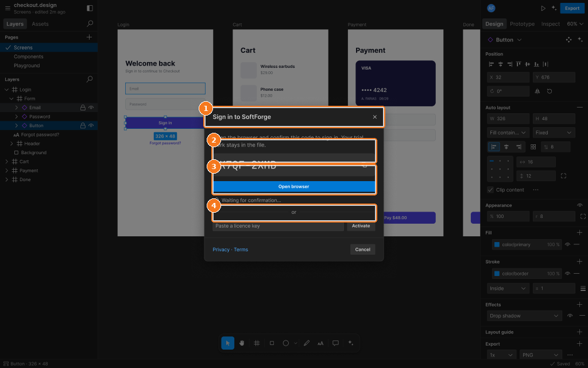Open the Terms link
The width and height of the screenshot is (588, 368).
coord(241,250)
